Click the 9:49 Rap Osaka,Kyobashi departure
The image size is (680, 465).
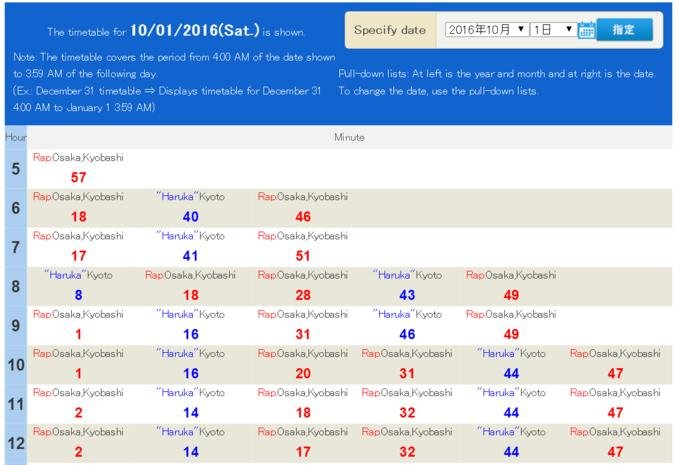511,334
